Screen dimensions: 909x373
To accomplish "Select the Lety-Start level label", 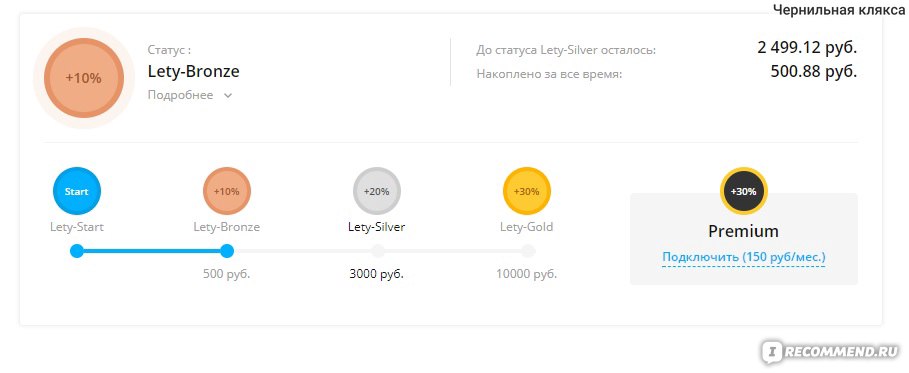I will pos(77,227).
